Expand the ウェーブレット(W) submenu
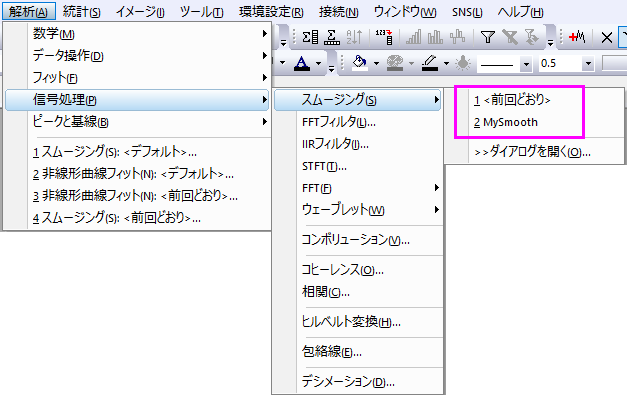The height and width of the screenshot is (395, 627). point(358,209)
